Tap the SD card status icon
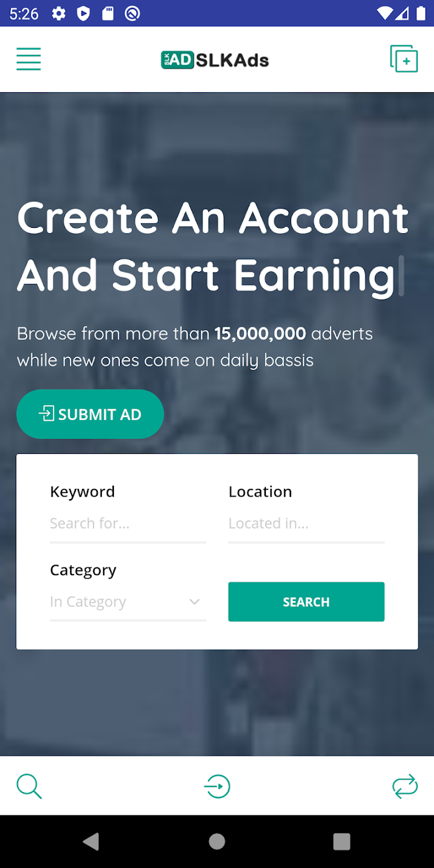The height and width of the screenshot is (868, 434). pyautogui.click(x=107, y=13)
